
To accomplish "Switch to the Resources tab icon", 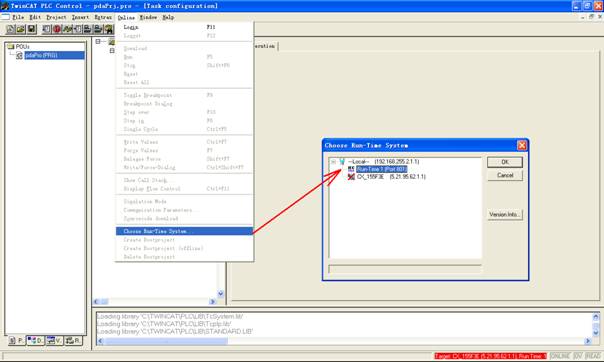I will (74, 340).
